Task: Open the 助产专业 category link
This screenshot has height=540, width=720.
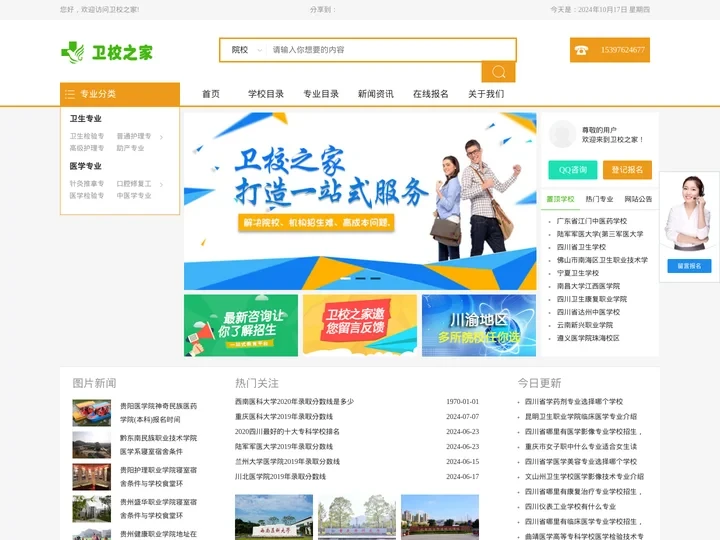Action: coord(130,148)
